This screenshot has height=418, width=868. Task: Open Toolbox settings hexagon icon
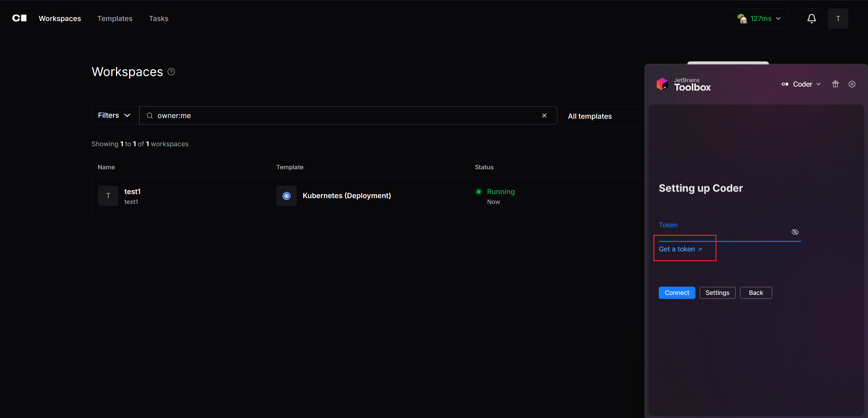[852, 84]
